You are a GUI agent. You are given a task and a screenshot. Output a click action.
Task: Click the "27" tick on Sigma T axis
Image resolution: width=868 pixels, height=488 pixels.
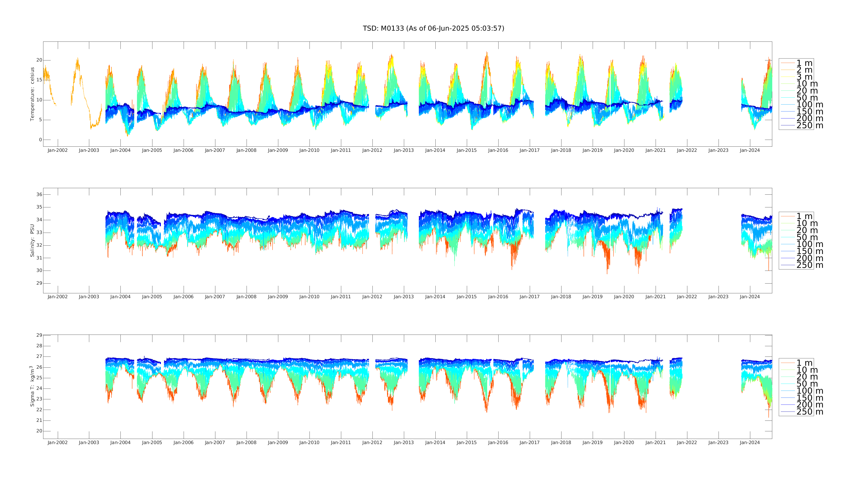[x=39, y=357]
